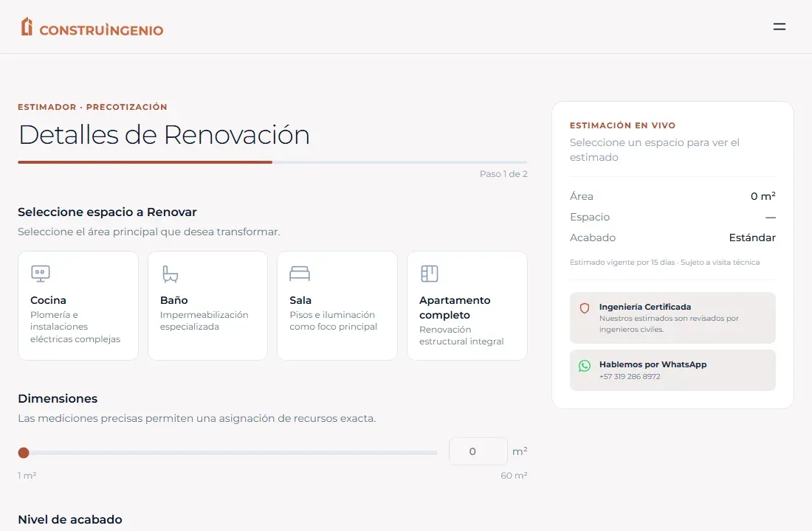Image resolution: width=812 pixels, height=531 pixels.
Task: Click the 'Paso 1 de 2' text
Action: point(503,174)
